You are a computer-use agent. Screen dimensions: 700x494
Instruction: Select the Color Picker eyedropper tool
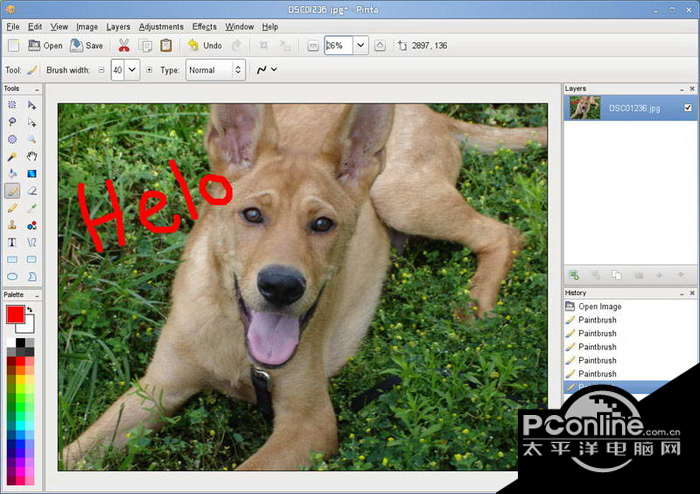click(32, 208)
